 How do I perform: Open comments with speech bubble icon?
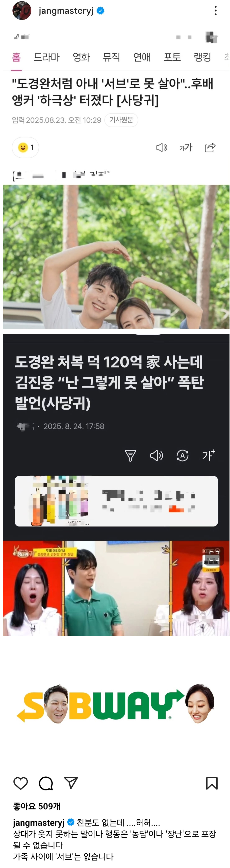[x=46, y=783]
